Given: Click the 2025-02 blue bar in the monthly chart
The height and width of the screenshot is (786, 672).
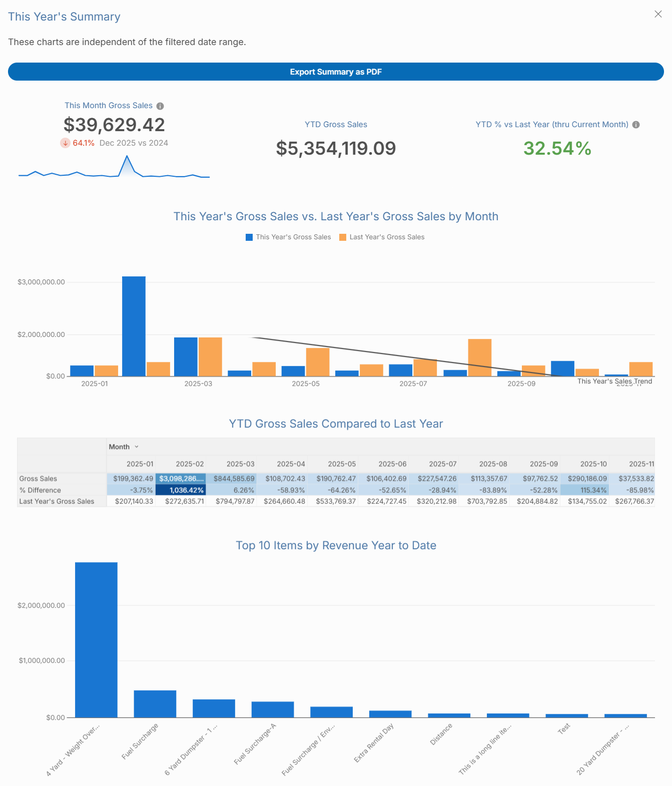Looking at the screenshot, I should tap(134, 326).
